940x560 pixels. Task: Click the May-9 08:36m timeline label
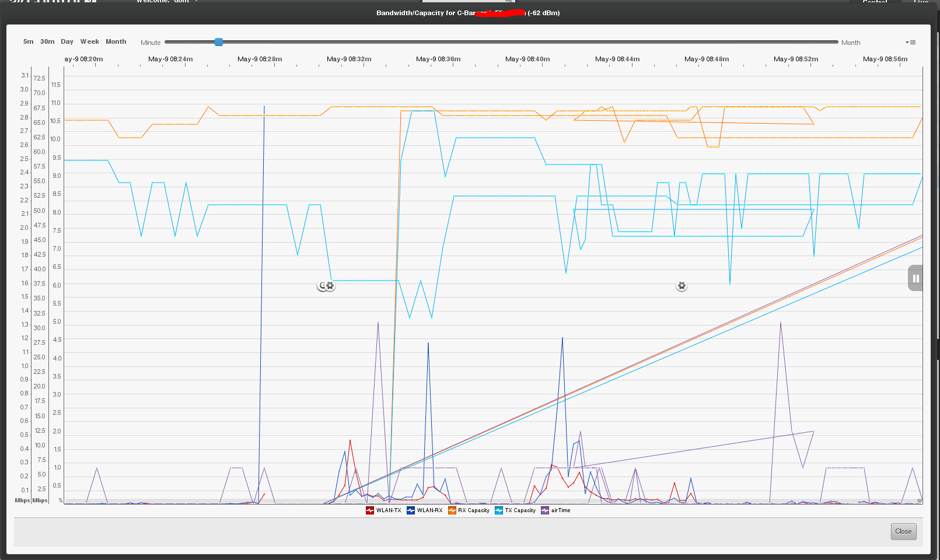click(438, 59)
